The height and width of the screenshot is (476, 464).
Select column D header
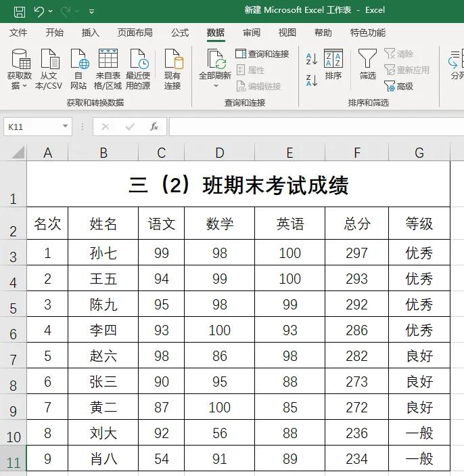tap(220, 153)
